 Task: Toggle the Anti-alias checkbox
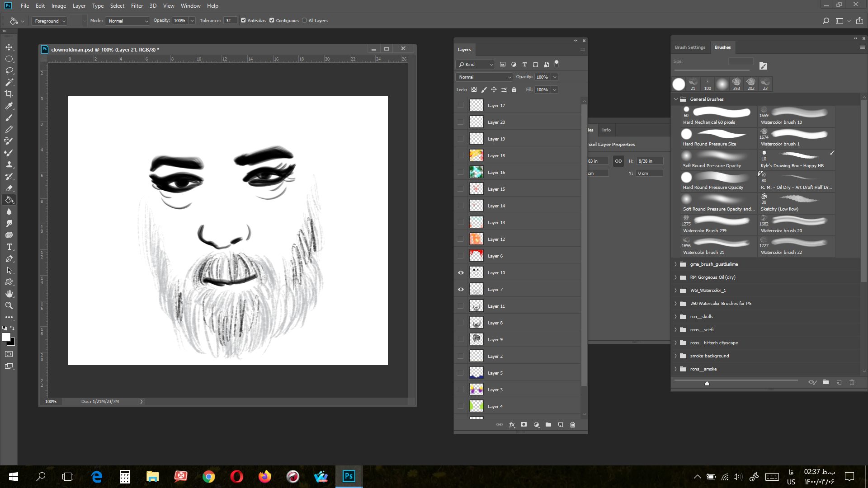[243, 20]
